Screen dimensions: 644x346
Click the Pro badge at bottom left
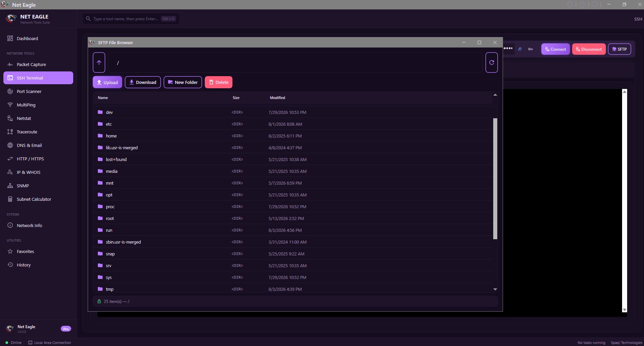(66, 329)
